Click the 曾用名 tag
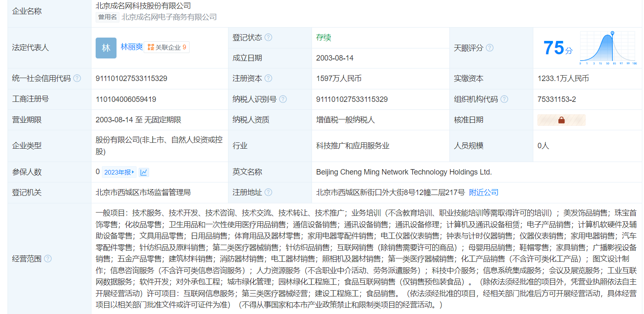 point(108,17)
